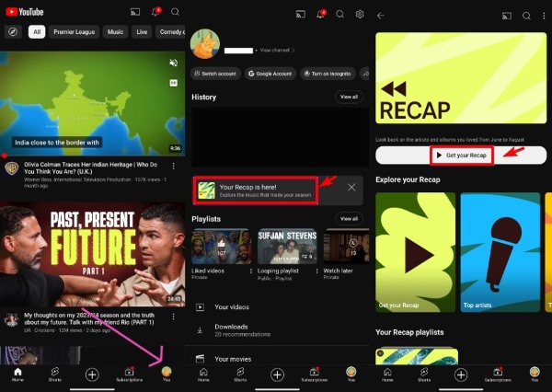The image size is (552, 392).
Task: Tap the search icon on the home feed screen
Action: pos(175,12)
